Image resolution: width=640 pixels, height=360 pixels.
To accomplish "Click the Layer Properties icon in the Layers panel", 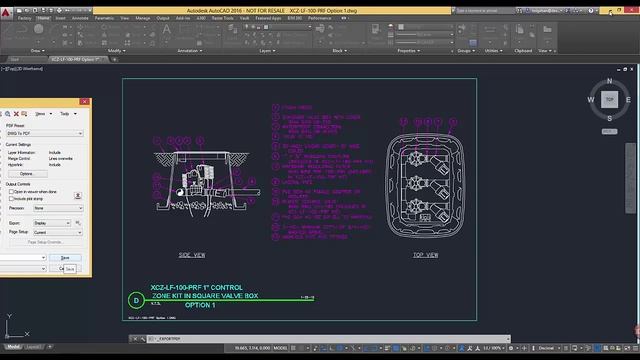I will 233,28.
